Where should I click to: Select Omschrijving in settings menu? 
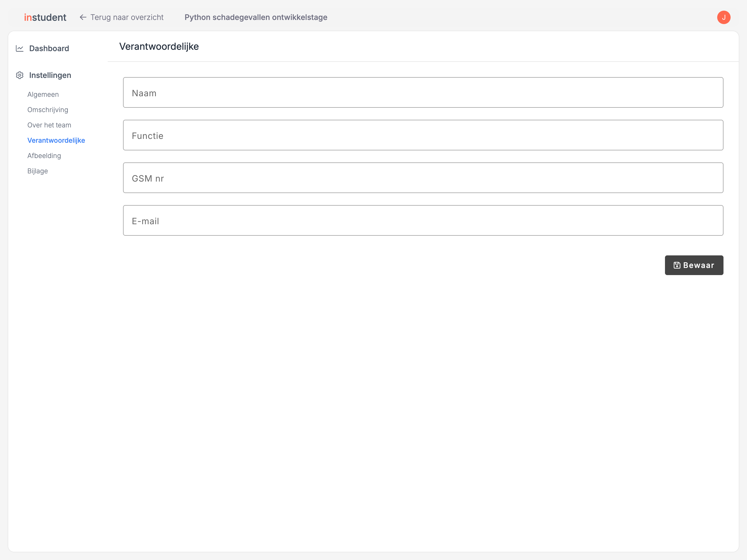click(x=48, y=110)
